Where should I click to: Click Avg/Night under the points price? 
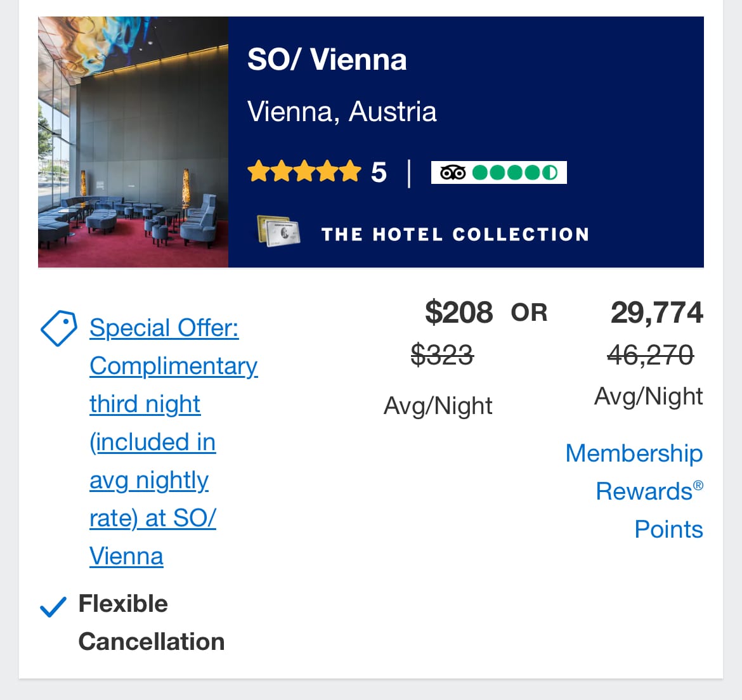pyautogui.click(x=648, y=396)
